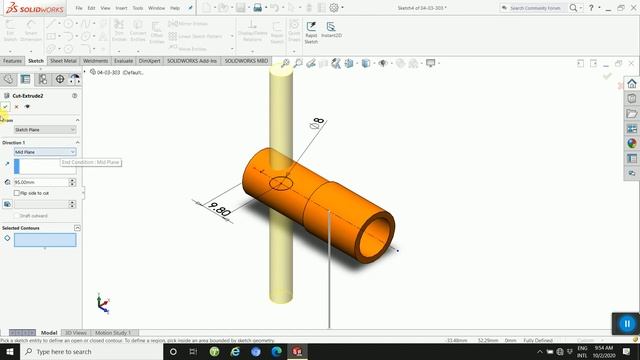The width and height of the screenshot is (640, 360).
Task: Switch to the Weldments tab
Action: pos(96,61)
